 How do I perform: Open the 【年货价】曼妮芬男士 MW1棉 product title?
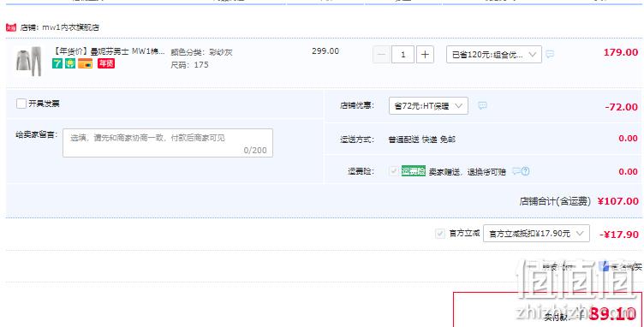[109, 51]
